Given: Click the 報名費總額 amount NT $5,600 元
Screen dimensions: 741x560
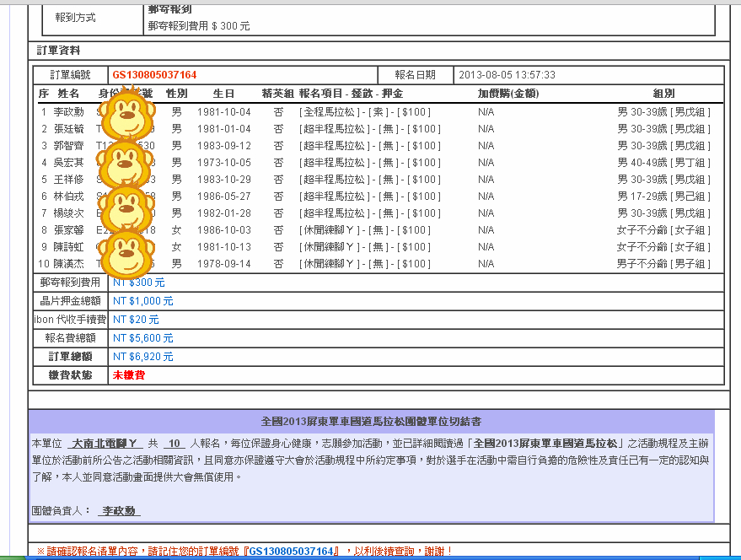Looking at the screenshot, I should point(143,338).
